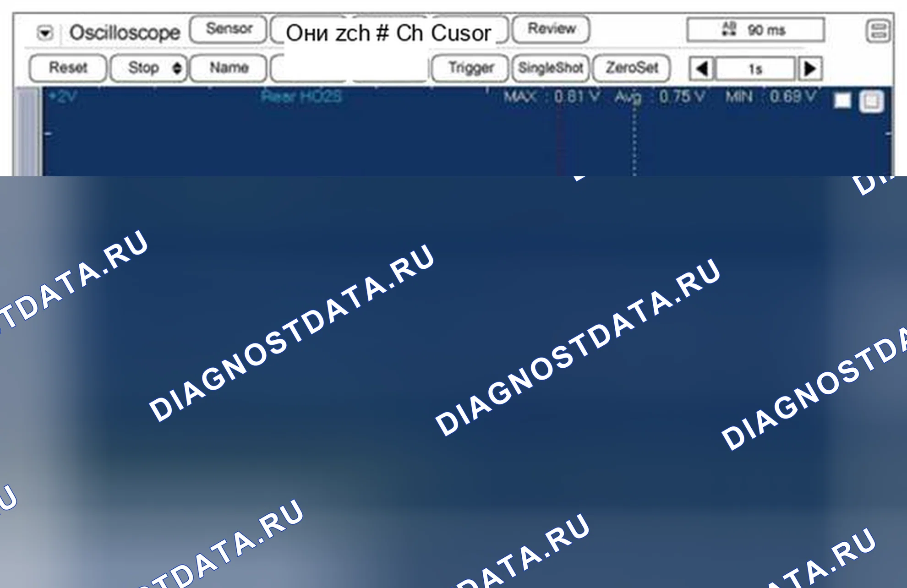Activate SingleShot capture
907x588 pixels.
point(551,68)
